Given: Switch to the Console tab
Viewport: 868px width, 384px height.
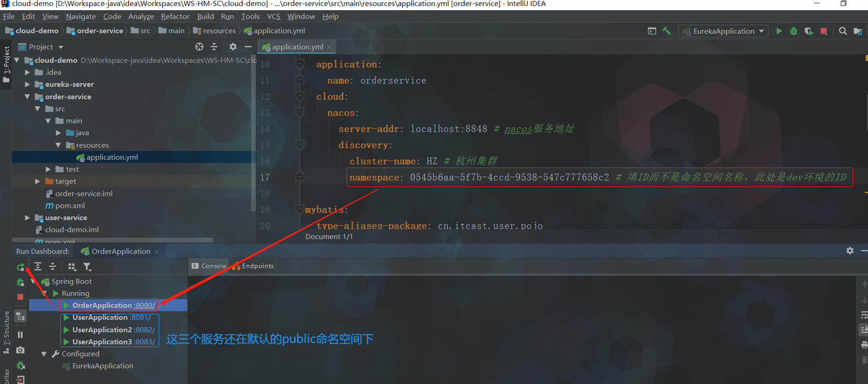Looking at the screenshot, I should 209,266.
